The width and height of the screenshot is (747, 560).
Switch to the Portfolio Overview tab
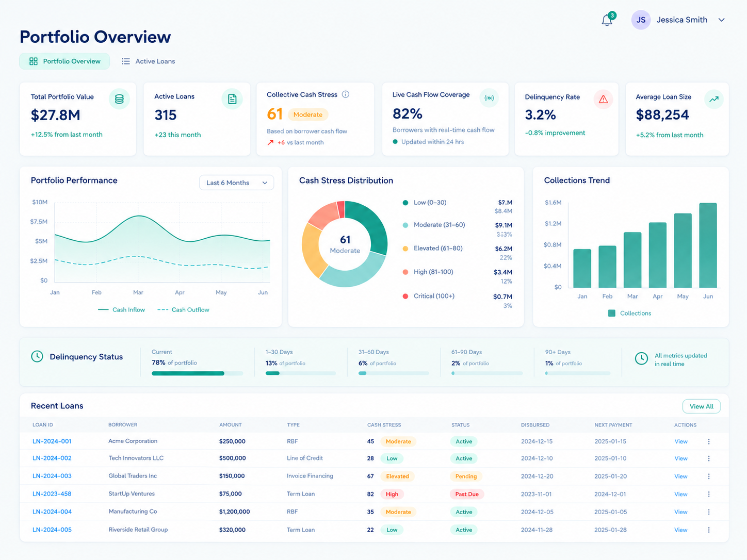click(64, 61)
